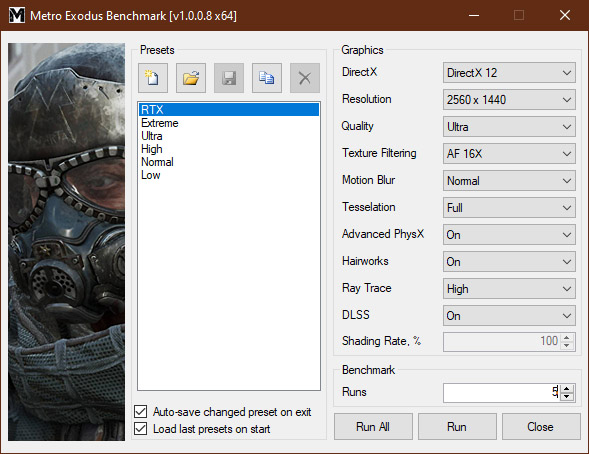589x454 pixels.
Task: Delete the preset using the X icon
Action: point(305,78)
